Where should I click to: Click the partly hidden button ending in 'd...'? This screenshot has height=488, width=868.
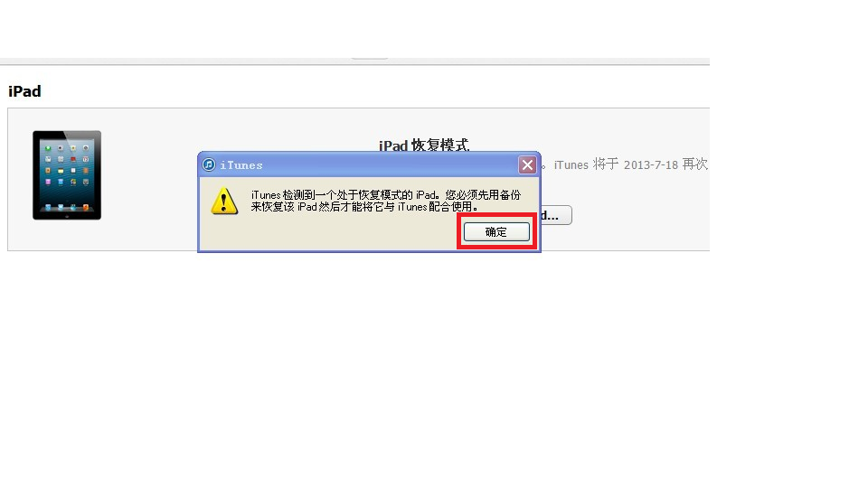556,215
